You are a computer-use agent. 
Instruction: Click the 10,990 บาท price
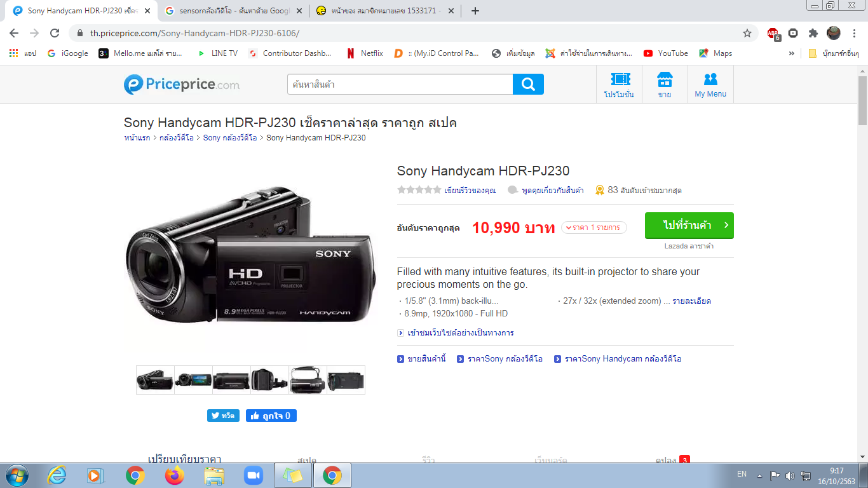[x=513, y=227]
